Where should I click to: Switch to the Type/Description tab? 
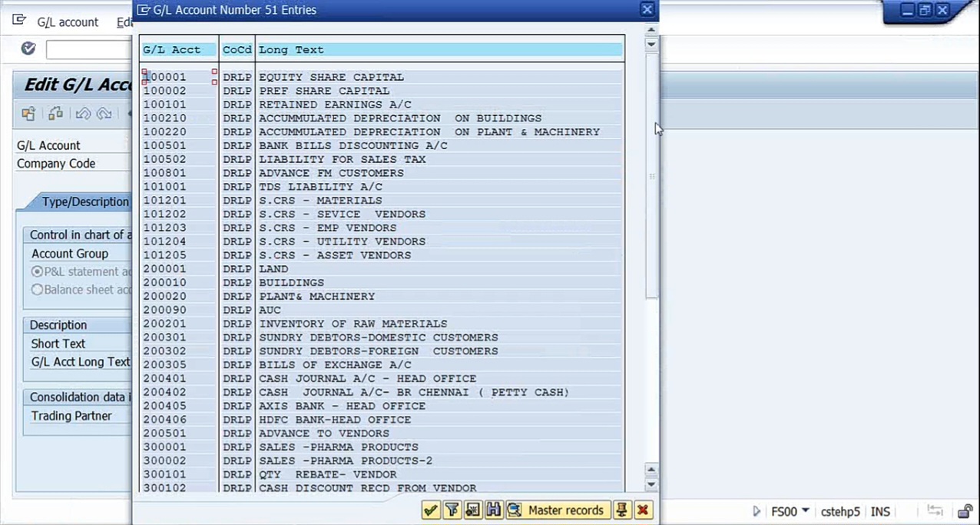(x=85, y=201)
